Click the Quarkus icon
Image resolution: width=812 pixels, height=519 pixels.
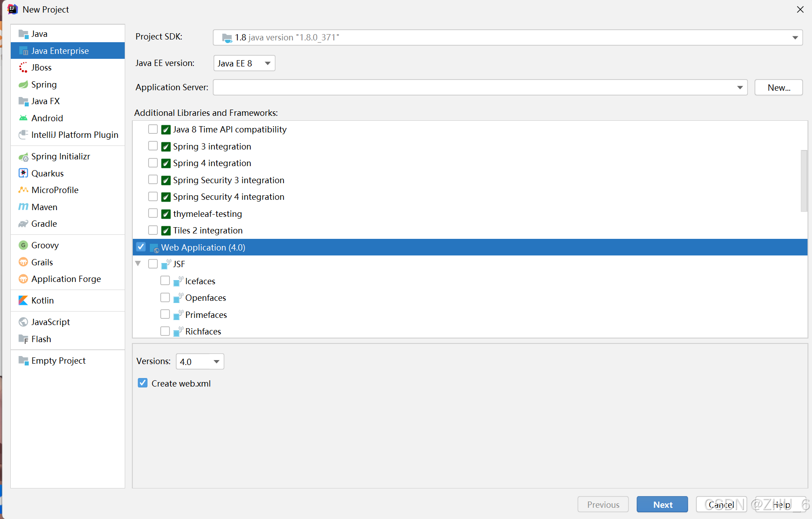[x=23, y=173]
